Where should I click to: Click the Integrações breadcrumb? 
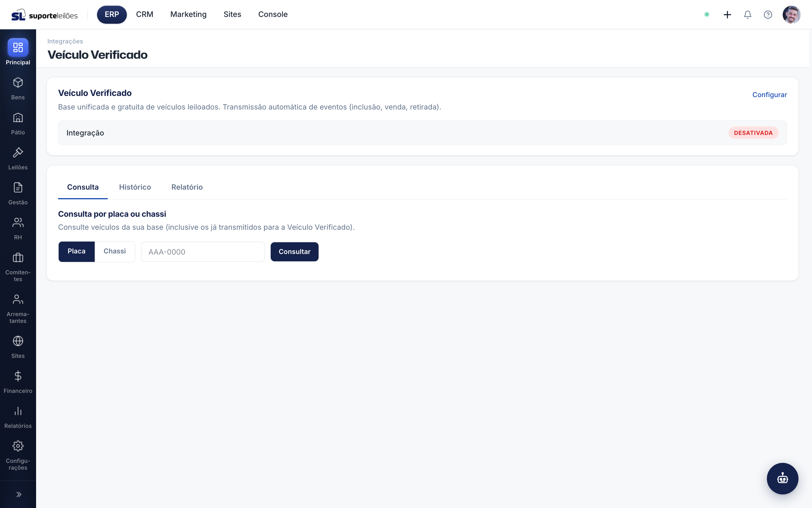pos(65,41)
